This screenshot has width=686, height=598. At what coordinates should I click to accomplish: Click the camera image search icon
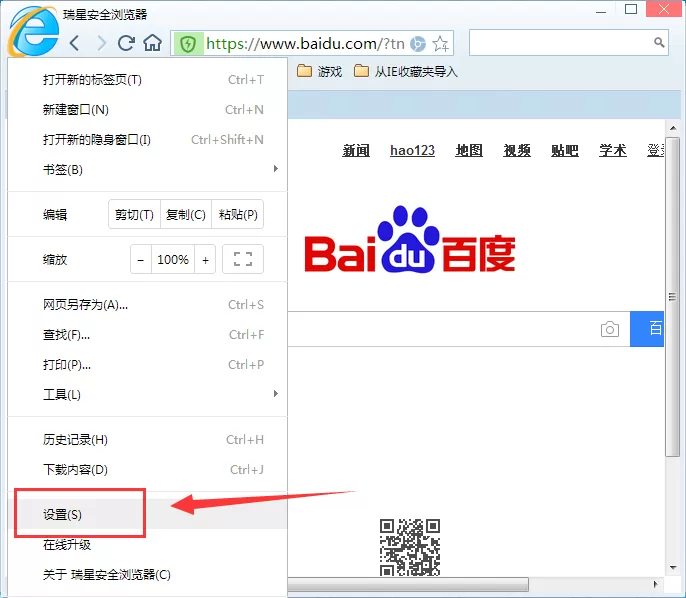[x=610, y=329]
